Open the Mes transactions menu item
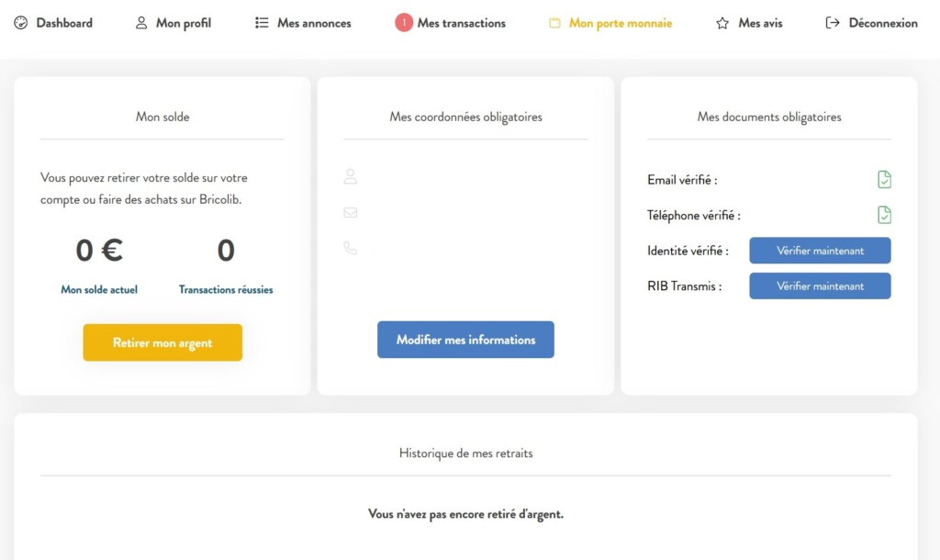 (461, 23)
